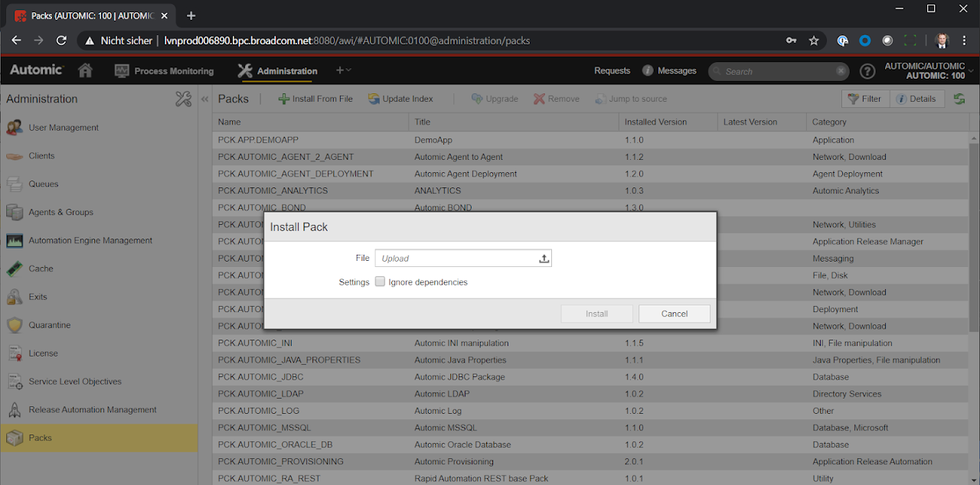Screen dimensions: 980x485
Task: Click the Install button in dialog
Action: click(597, 314)
